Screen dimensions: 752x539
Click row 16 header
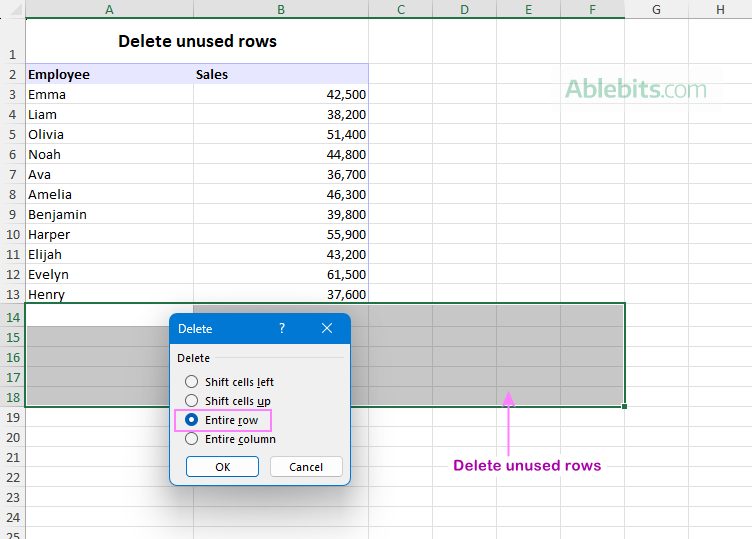tap(12, 357)
